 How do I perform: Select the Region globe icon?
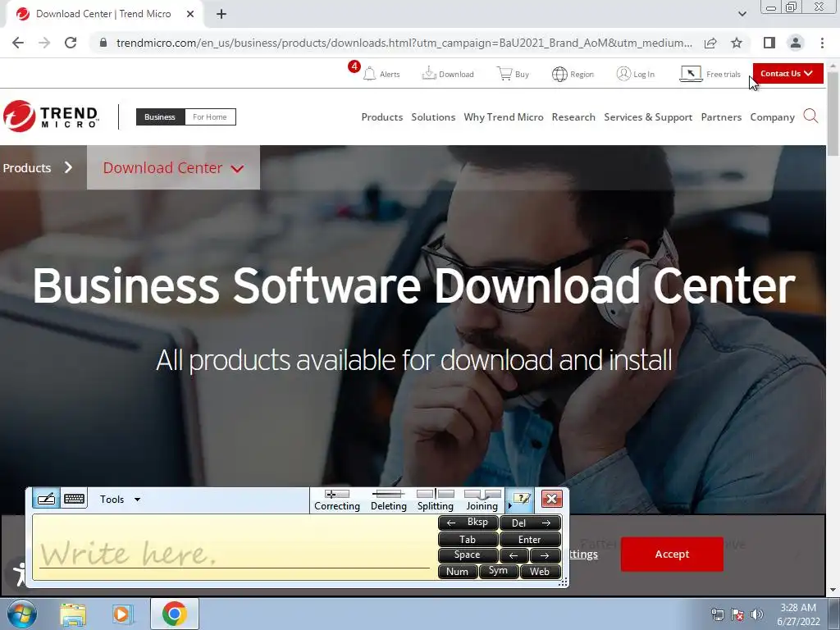pos(559,74)
